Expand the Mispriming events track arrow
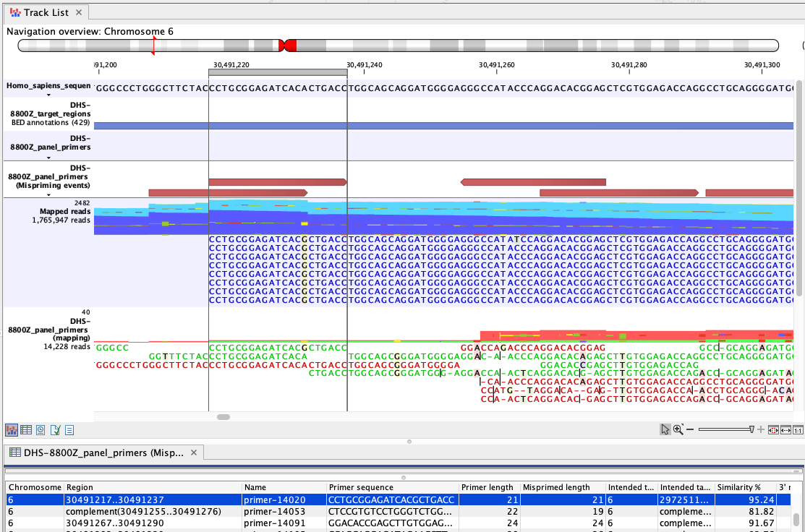Screen dimensions: 805x532 pos(48,194)
